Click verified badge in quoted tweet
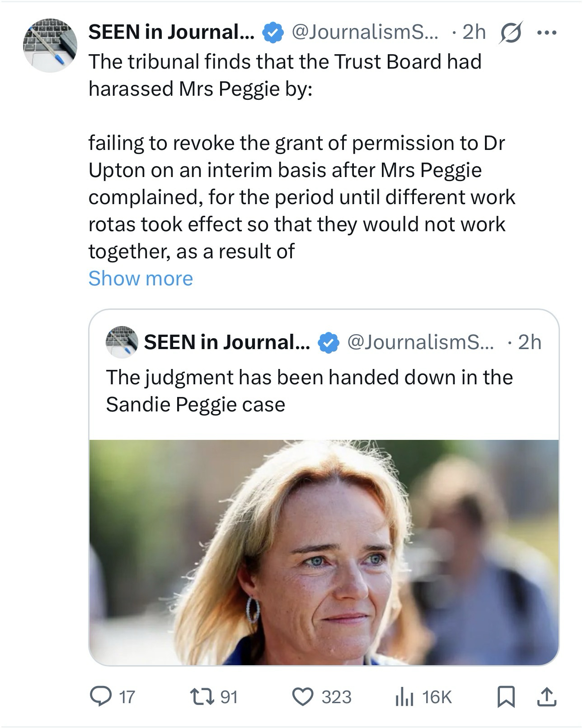 coord(329,343)
